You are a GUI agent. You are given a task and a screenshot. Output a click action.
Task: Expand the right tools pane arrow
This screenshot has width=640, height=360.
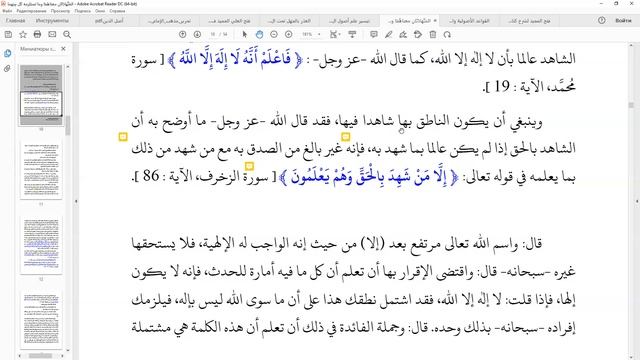tap(637, 201)
